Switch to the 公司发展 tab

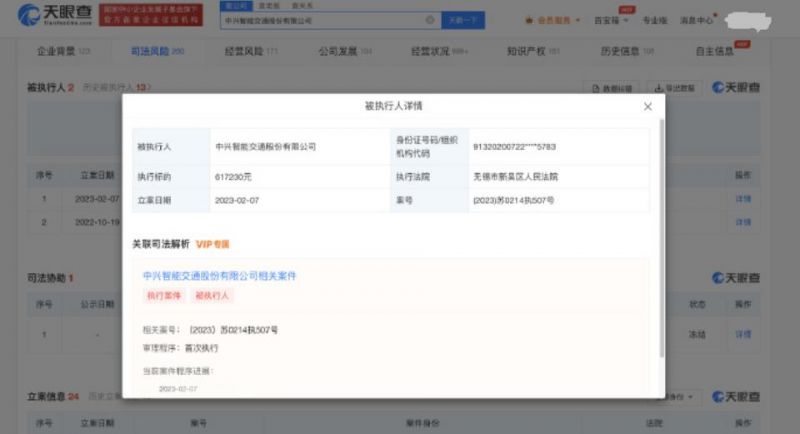[x=345, y=51]
